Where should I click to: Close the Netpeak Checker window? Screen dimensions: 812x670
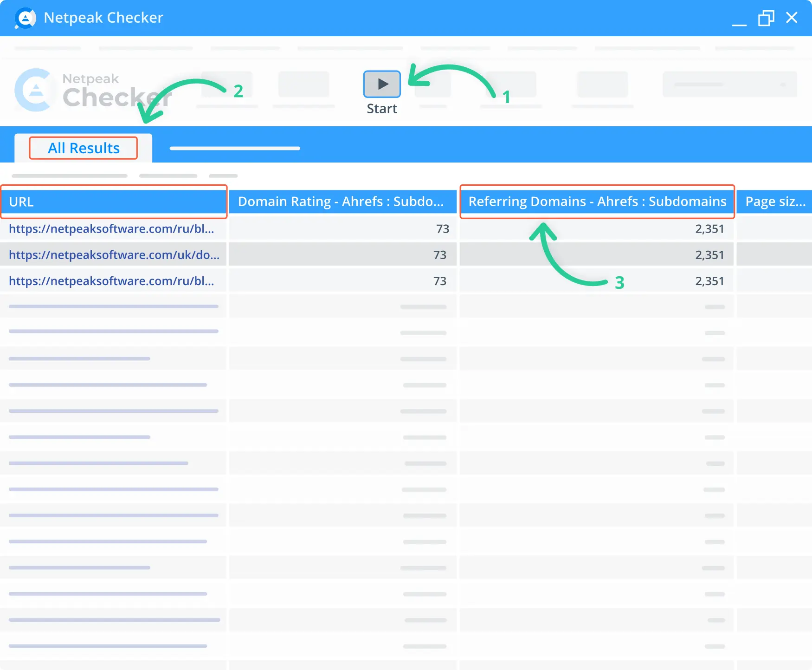point(792,18)
